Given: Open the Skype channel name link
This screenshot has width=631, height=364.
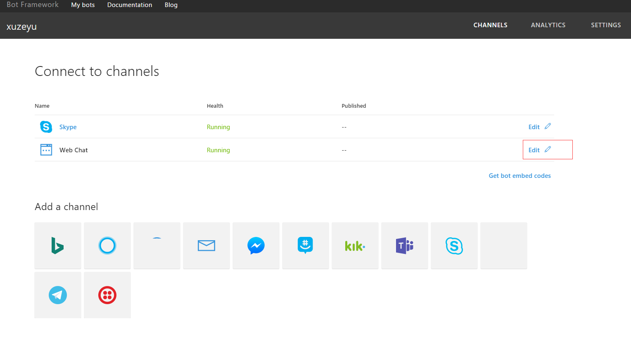Looking at the screenshot, I should click(68, 127).
